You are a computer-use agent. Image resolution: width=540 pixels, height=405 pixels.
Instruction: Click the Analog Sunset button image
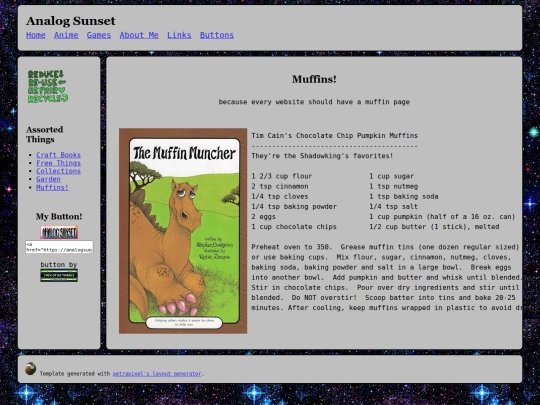tap(59, 232)
